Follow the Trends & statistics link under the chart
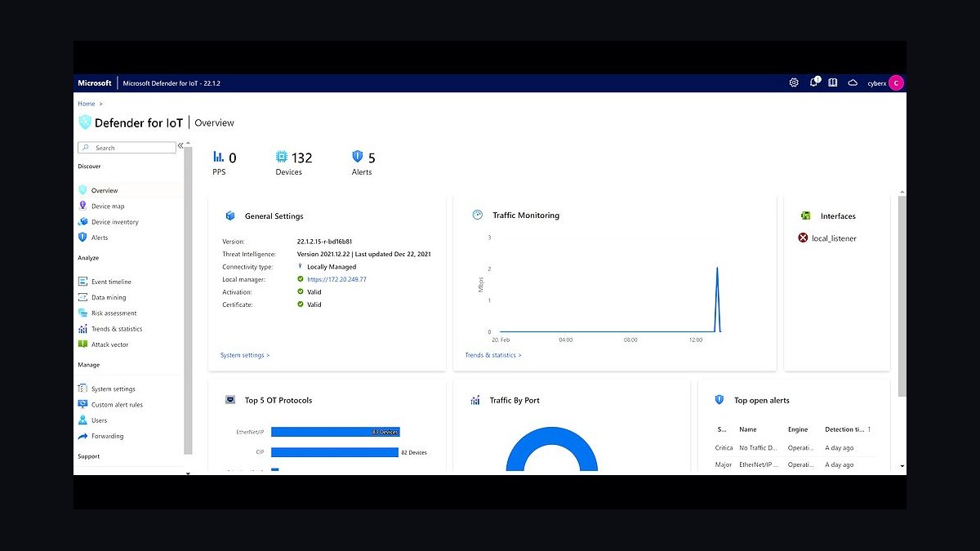This screenshot has width=980, height=551. pyautogui.click(x=493, y=355)
